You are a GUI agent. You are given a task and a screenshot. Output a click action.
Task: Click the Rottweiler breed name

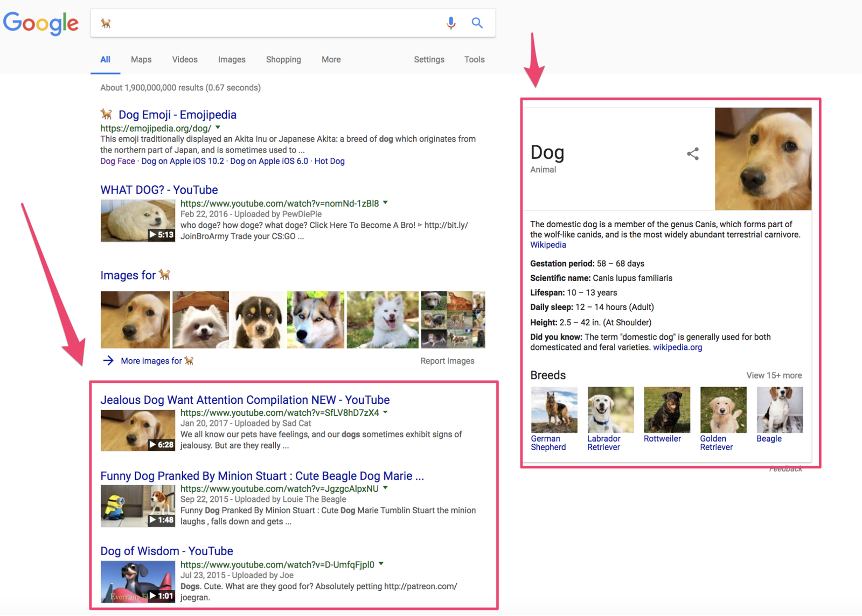(662, 439)
